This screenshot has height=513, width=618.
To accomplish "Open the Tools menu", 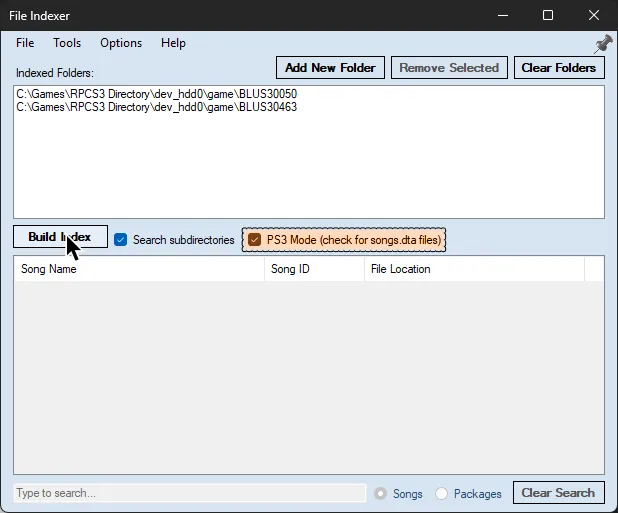I will 67,43.
